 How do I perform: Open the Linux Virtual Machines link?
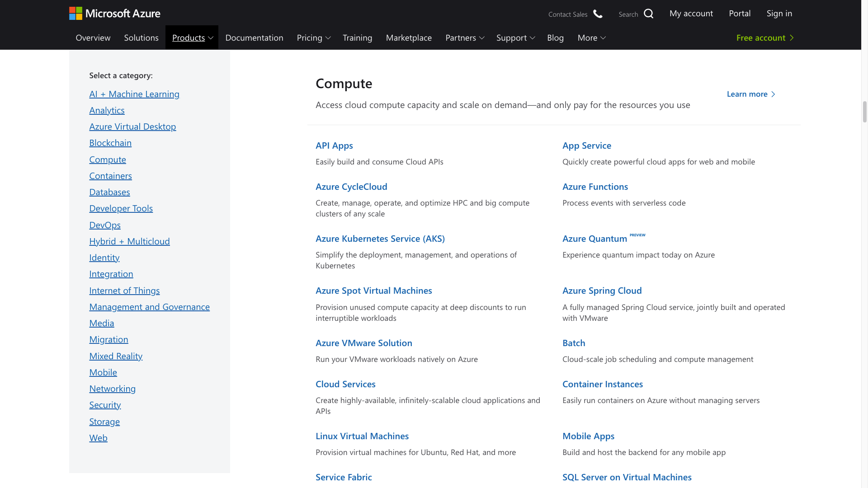click(362, 436)
